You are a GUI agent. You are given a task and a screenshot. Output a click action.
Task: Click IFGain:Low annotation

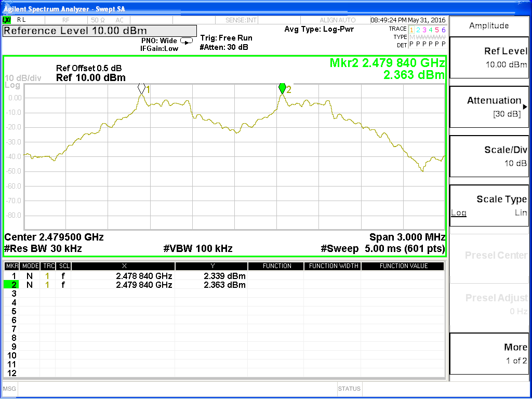(x=159, y=48)
